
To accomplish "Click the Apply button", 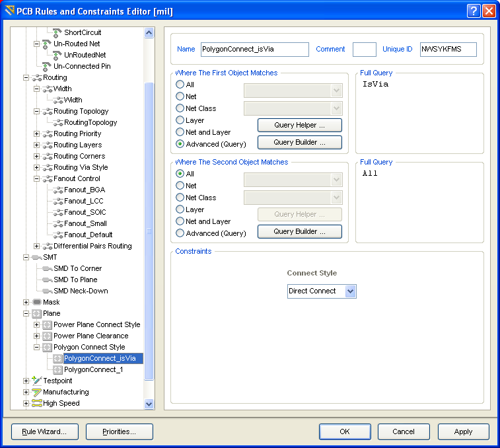I will coord(463,431).
